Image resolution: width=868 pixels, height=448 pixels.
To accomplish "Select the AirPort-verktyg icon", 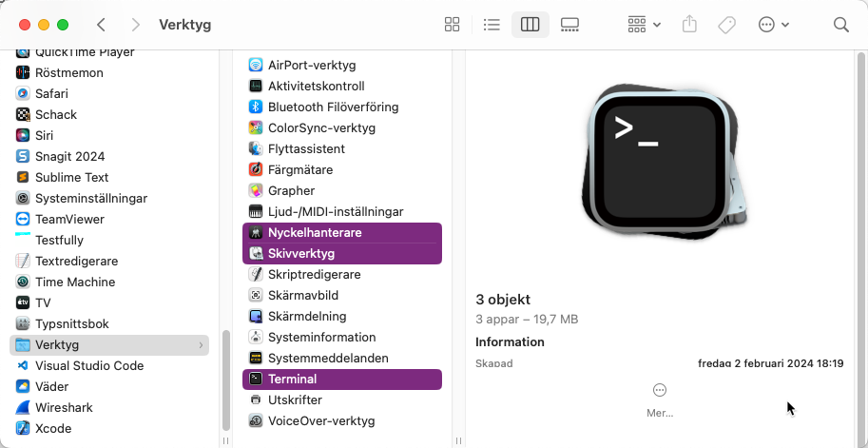I will pos(255,66).
